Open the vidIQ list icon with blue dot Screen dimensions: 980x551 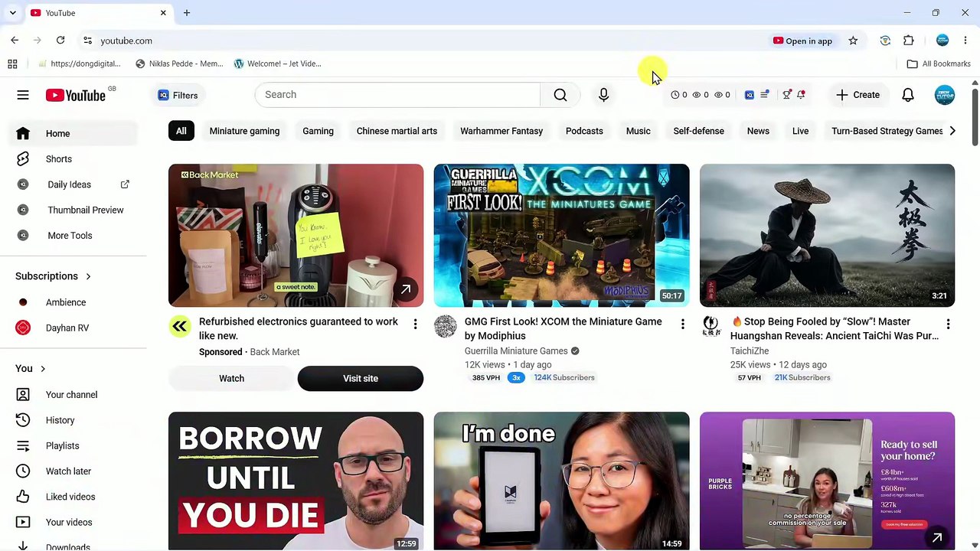coord(764,95)
